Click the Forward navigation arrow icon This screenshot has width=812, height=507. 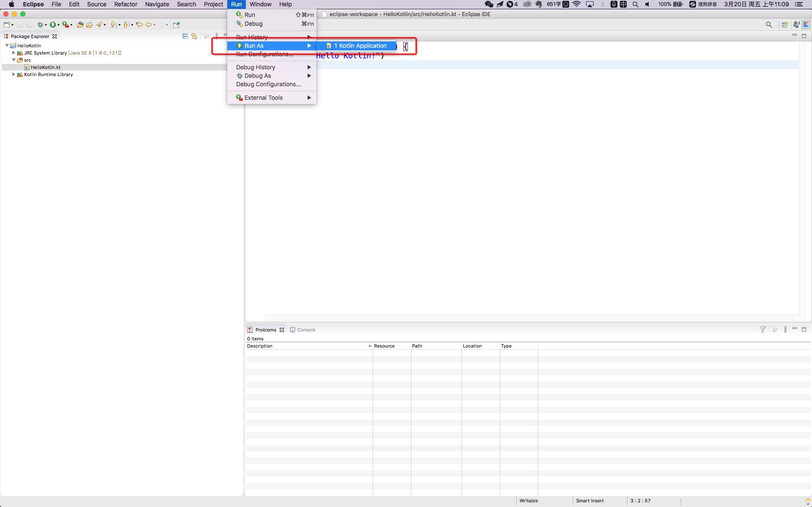(x=161, y=25)
